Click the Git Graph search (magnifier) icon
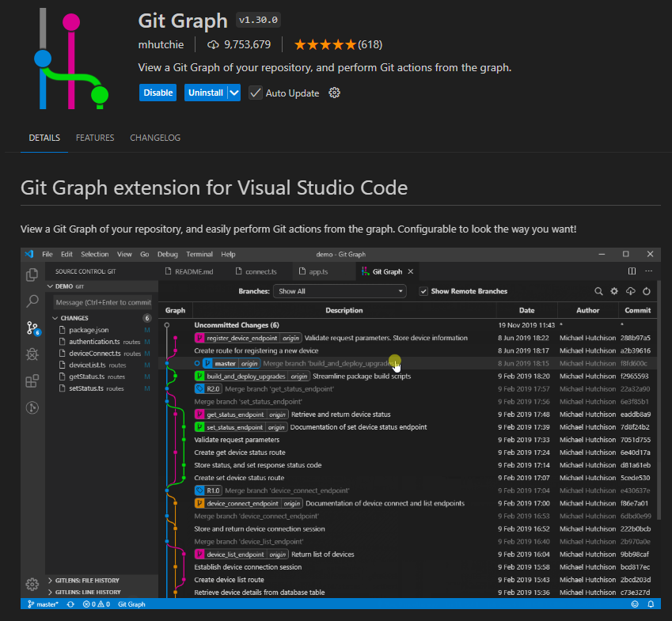The image size is (672, 621). click(598, 291)
